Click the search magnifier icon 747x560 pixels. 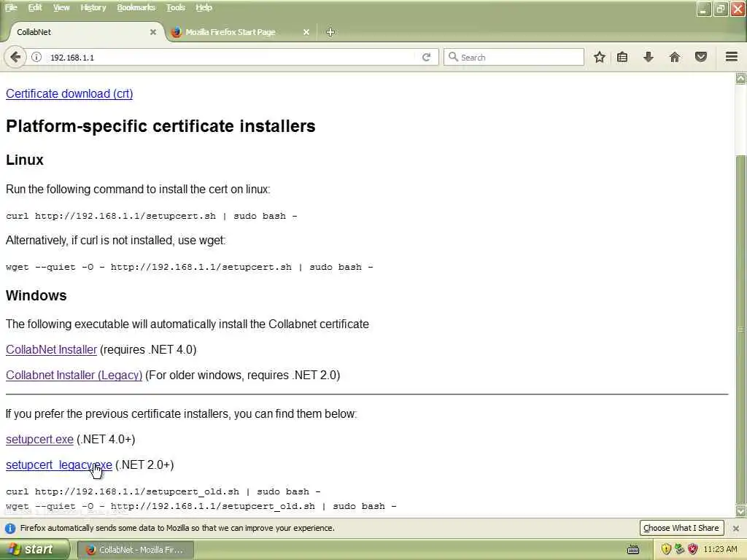coord(453,57)
